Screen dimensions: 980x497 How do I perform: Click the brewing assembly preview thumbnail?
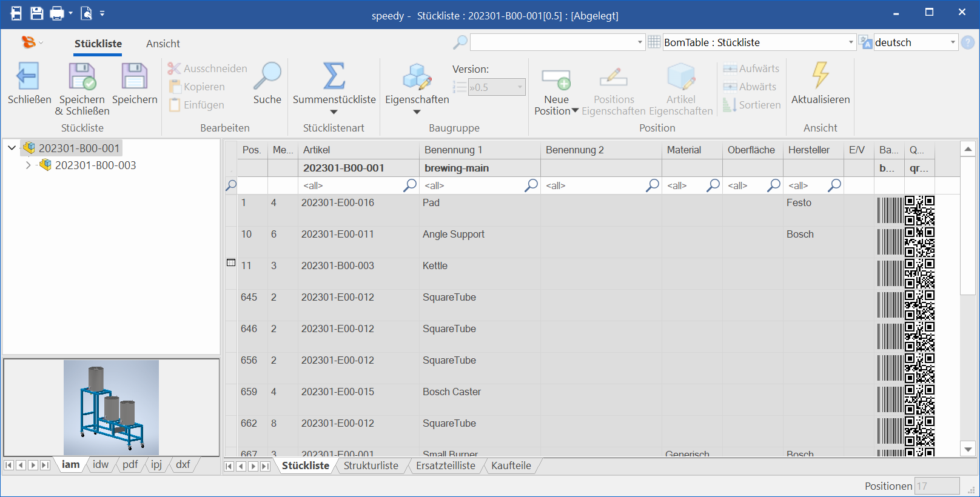click(112, 407)
